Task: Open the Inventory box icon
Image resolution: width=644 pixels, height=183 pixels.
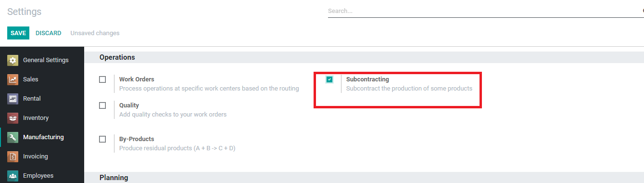Action: click(x=13, y=118)
